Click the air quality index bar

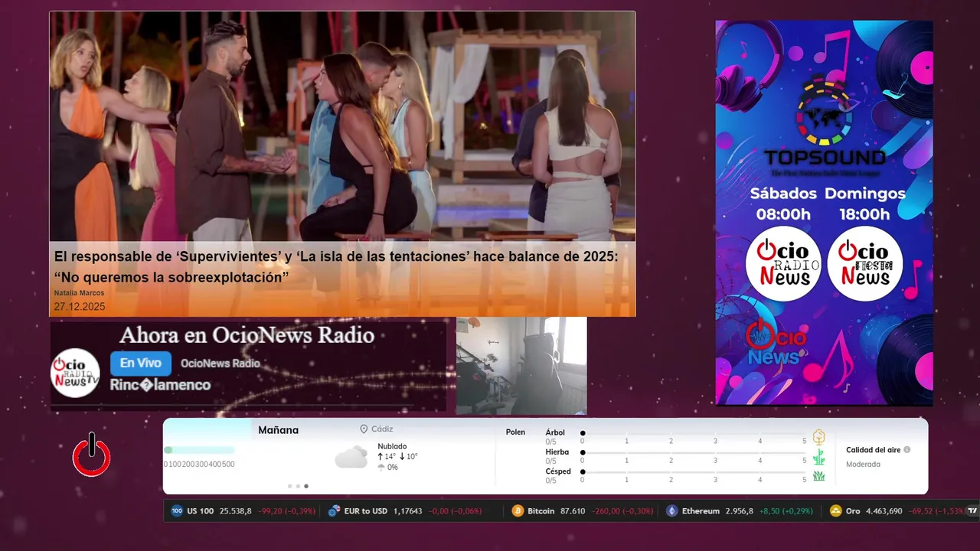[x=199, y=450]
